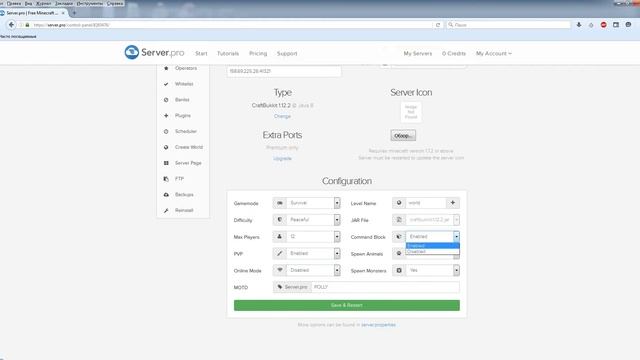Click the plus icon beside Level Name
Screen dimensions: 640x360
[453, 203]
